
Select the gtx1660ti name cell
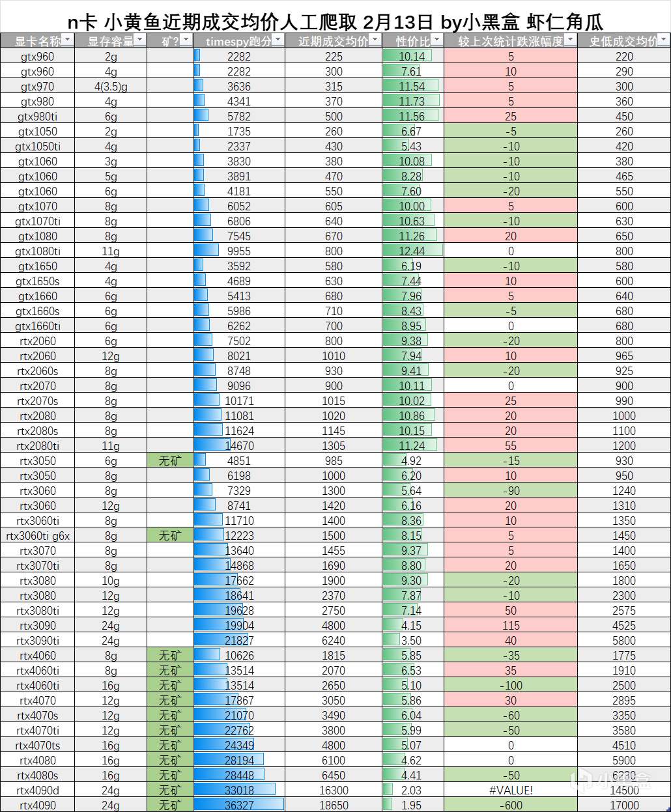coord(37,326)
